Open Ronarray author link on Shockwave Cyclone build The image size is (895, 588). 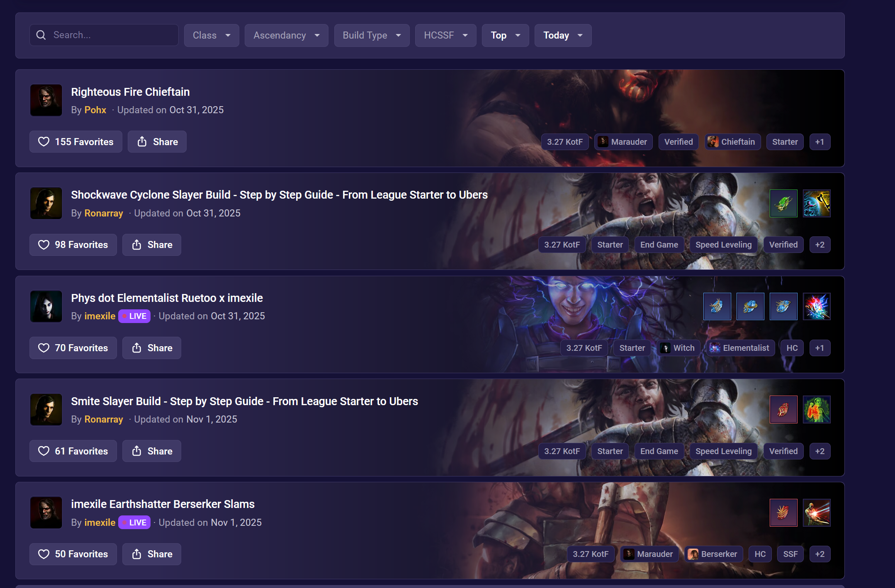tap(104, 213)
